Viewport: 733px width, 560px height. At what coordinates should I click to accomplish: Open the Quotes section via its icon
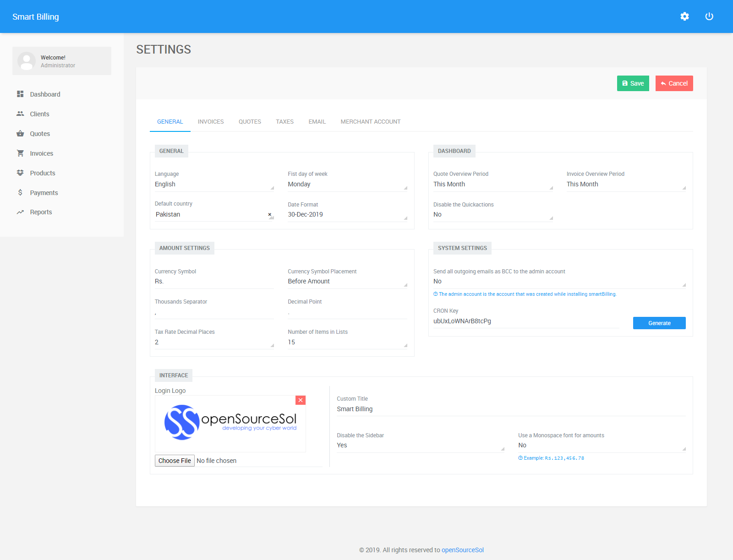click(x=20, y=133)
